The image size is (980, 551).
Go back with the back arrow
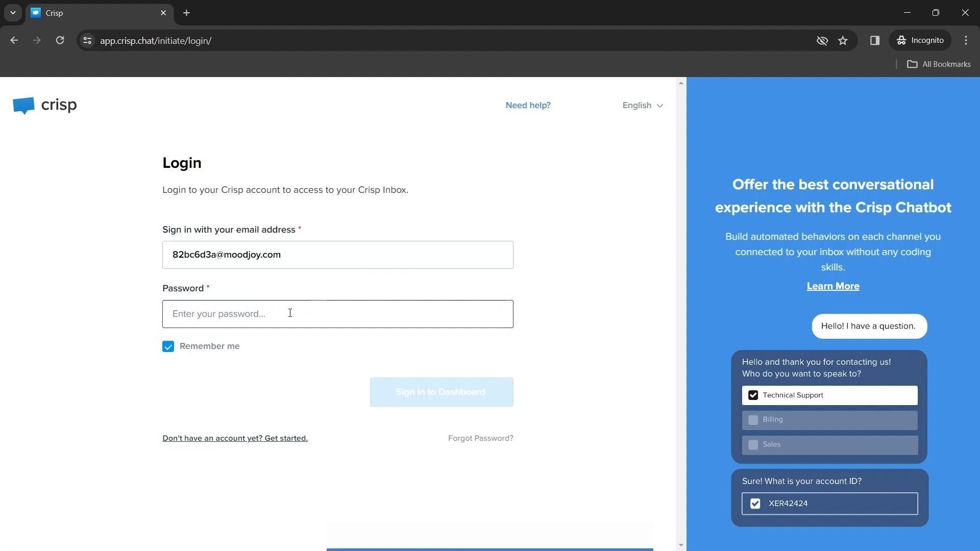[x=14, y=40]
